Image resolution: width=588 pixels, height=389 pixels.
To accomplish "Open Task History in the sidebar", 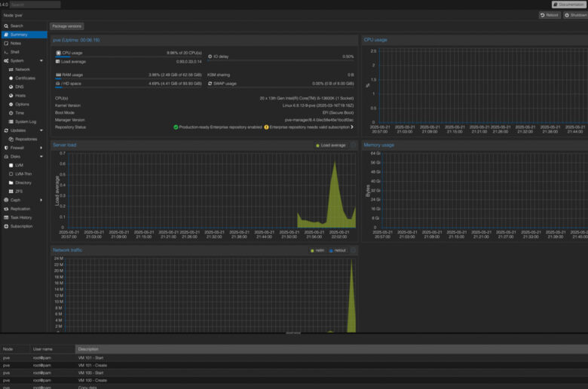I will [21, 217].
